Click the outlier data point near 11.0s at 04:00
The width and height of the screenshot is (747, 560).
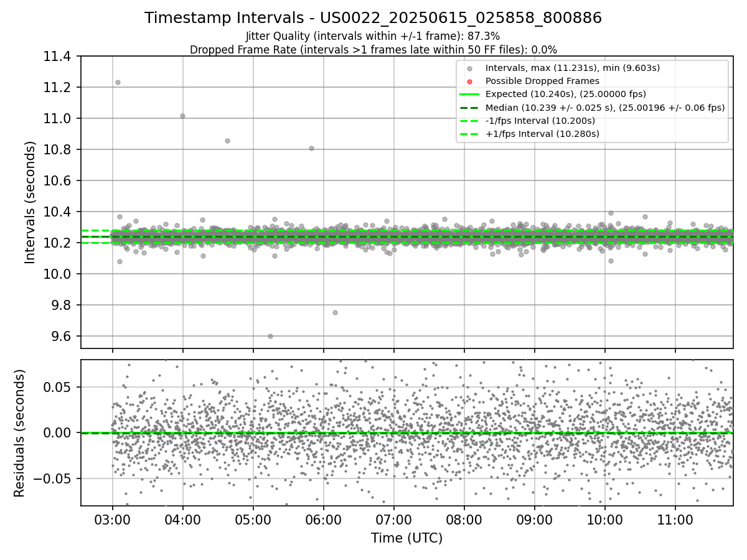point(182,116)
